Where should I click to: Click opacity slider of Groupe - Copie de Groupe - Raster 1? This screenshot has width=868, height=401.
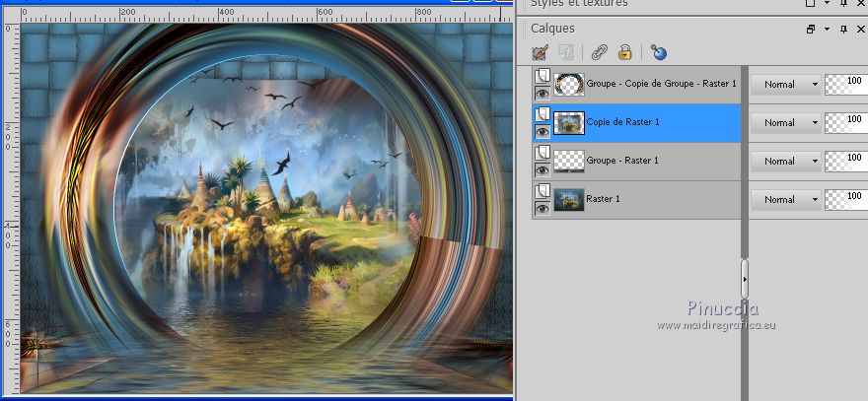(846, 84)
